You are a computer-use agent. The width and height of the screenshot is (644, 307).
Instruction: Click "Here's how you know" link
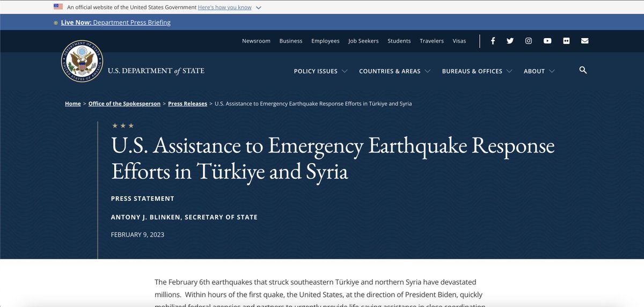click(224, 8)
